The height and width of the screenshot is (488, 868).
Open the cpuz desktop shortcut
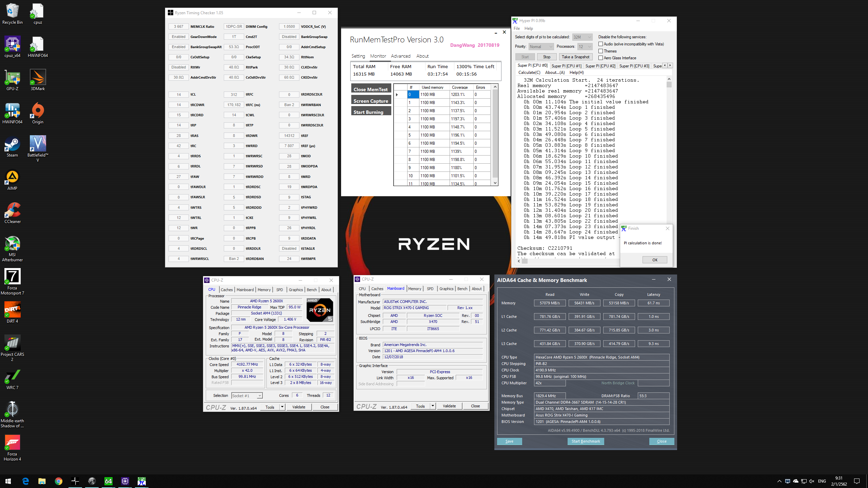(38, 14)
